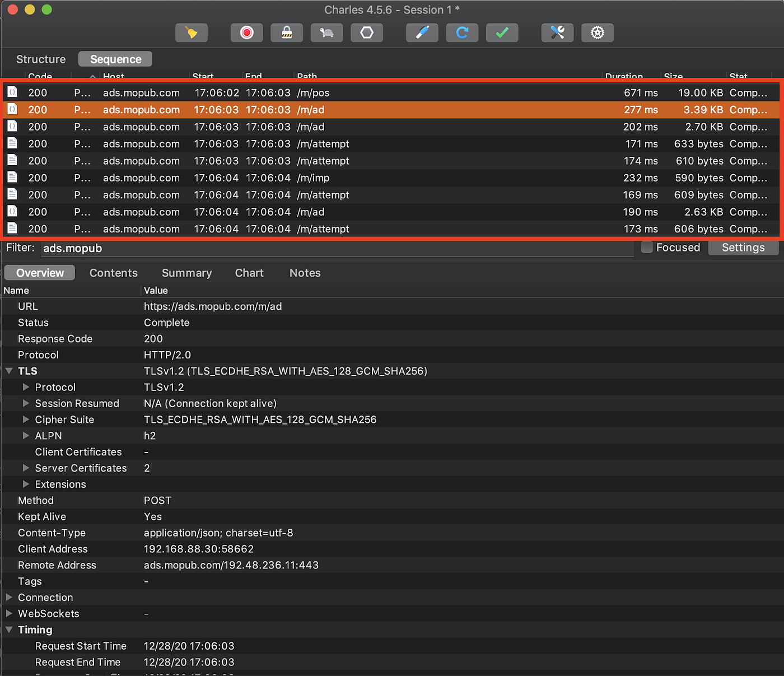The height and width of the screenshot is (676, 784).
Task: Enable throttling with the turtle icon
Action: click(x=326, y=32)
